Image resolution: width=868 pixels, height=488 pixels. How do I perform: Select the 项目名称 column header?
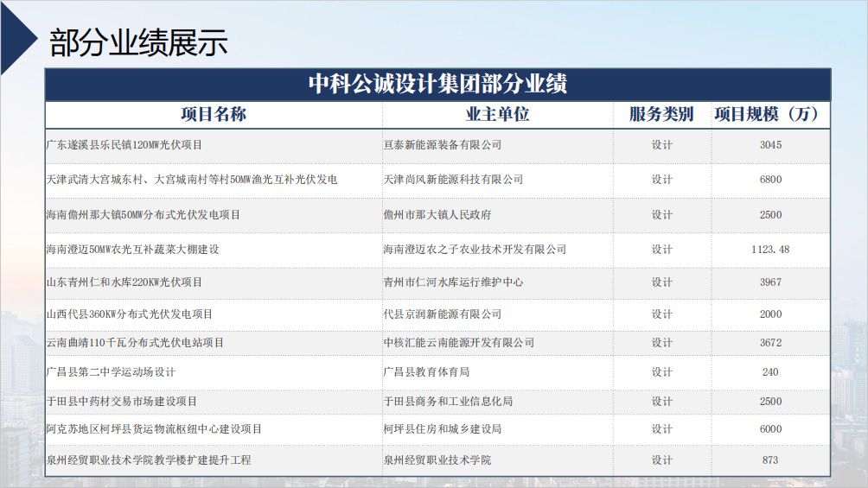click(214, 115)
